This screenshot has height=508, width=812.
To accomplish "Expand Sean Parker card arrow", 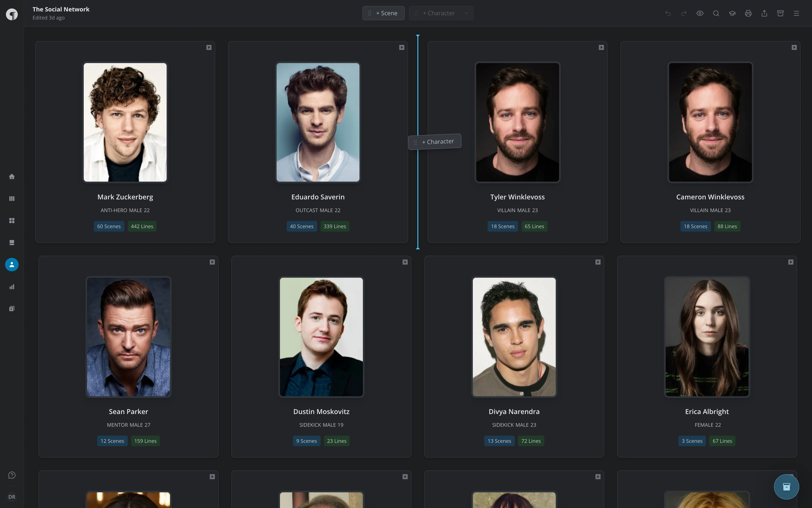I will pos(212,262).
